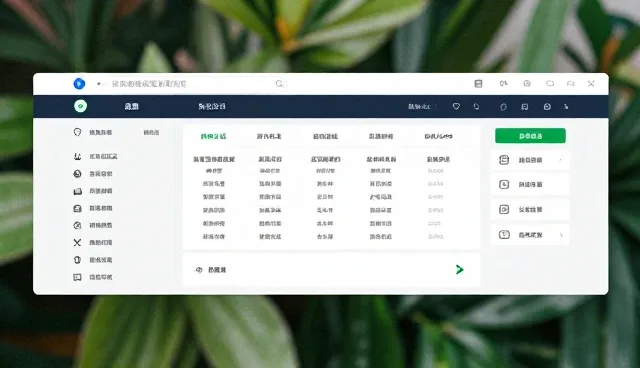Click the small icon at the bottom bar's start
The width and height of the screenshot is (640, 368).
(199, 270)
